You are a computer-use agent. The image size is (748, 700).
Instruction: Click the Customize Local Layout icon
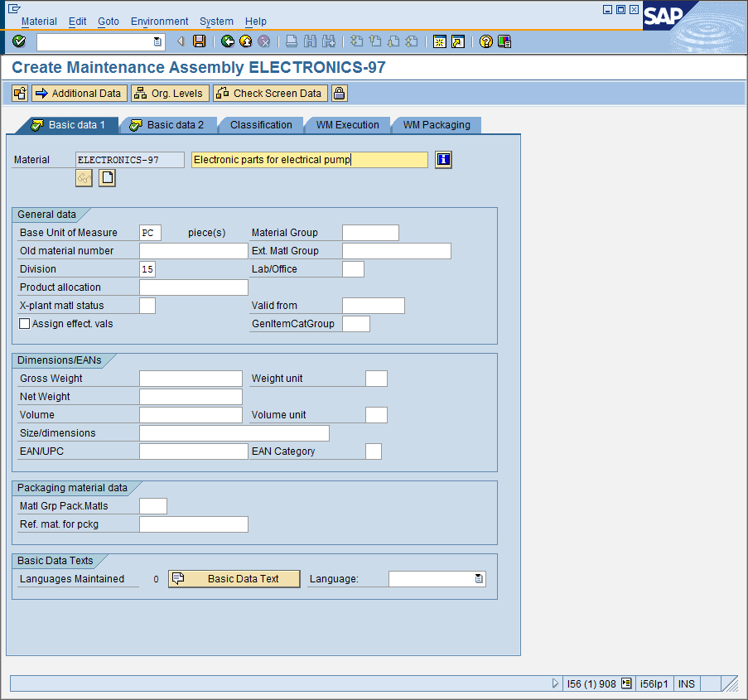(504, 41)
